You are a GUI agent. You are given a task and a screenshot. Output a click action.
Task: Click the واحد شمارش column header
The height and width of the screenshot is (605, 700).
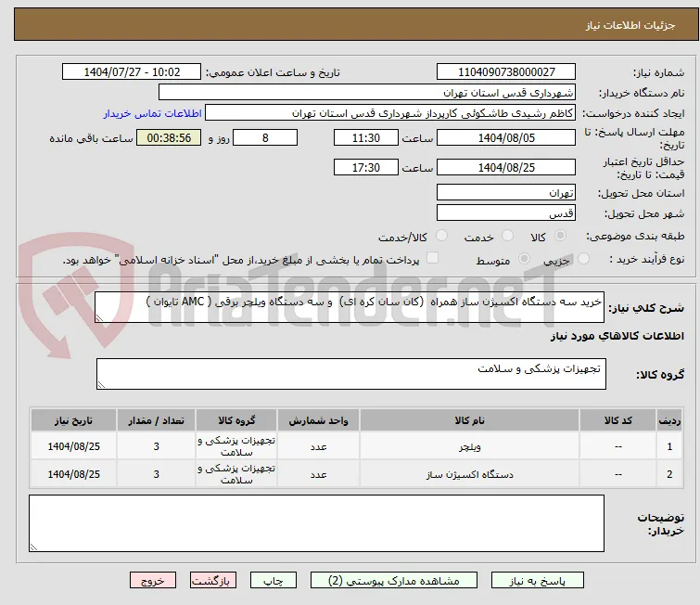pos(318,420)
